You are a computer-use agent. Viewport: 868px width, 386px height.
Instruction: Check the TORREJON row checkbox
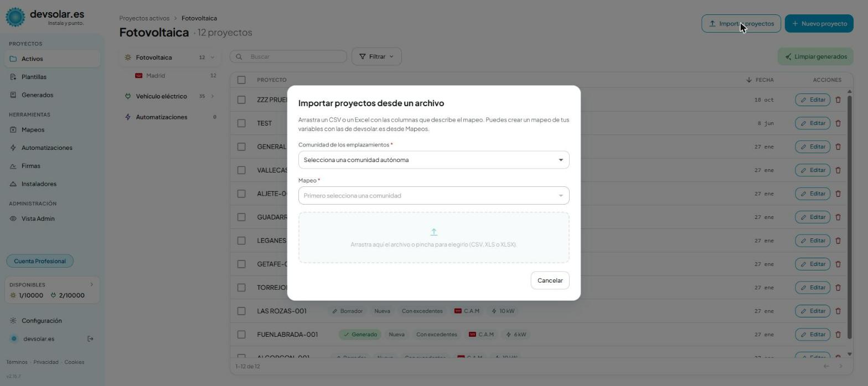click(x=241, y=288)
